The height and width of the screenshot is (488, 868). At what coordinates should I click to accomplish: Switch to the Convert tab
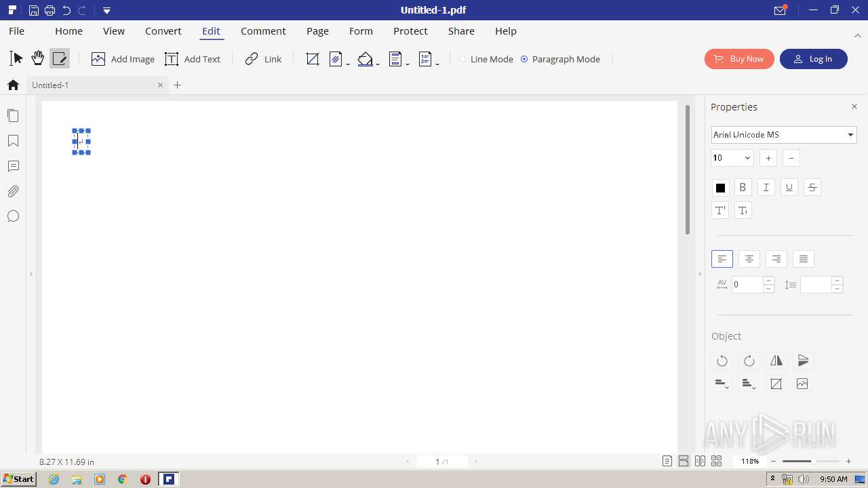coord(163,31)
